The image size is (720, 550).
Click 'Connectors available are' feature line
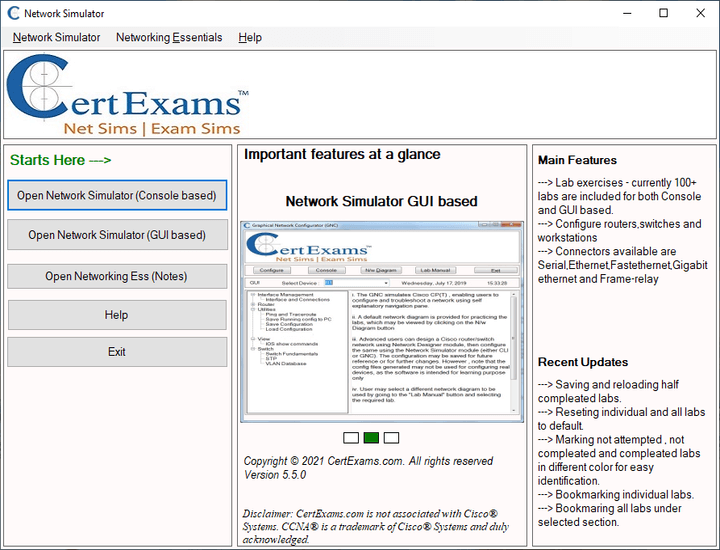(607, 251)
